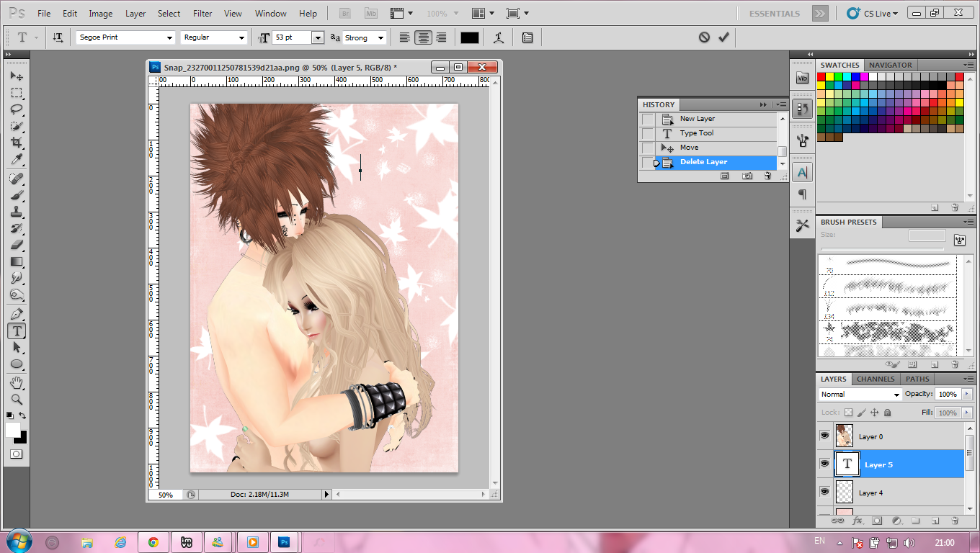This screenshot has height=553, width=980.
Task: Right-align the text
Action: (x=441, y=37)
